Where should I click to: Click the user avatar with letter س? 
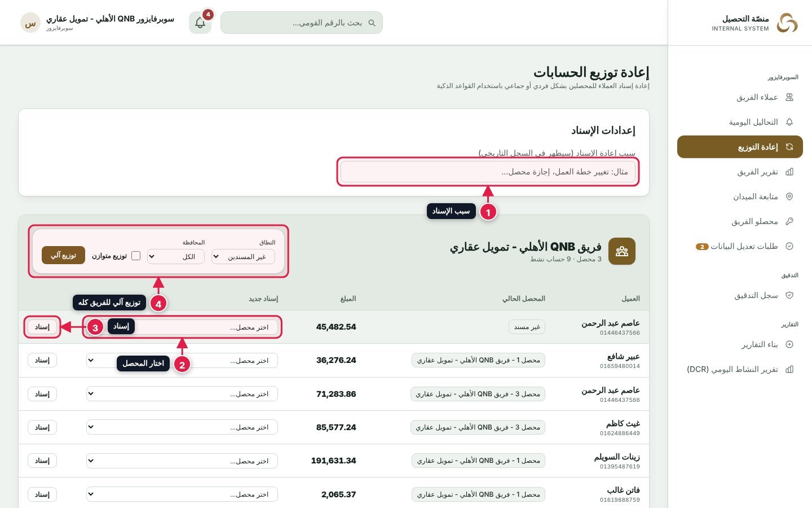click(30, 23)
